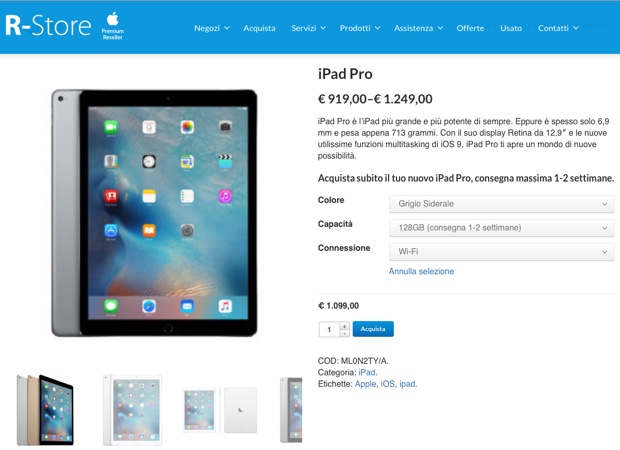Increase quantity with the plus stepper
The width and height of the screenshot is (620, 450).
(x=344, y=326)
